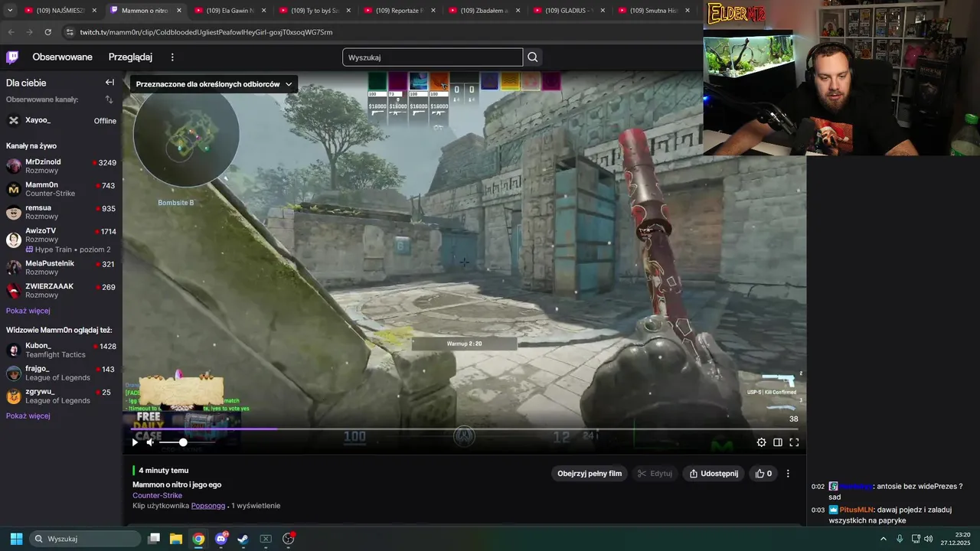Viewport: 980px width, 551px height.
Task: Open Discord from the taskbar
Action: (x=221, y=539)
